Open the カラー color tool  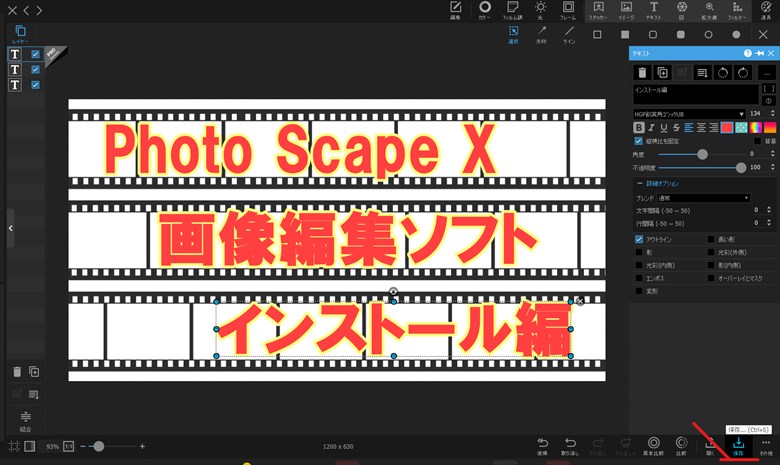click(x=484, y=10)
